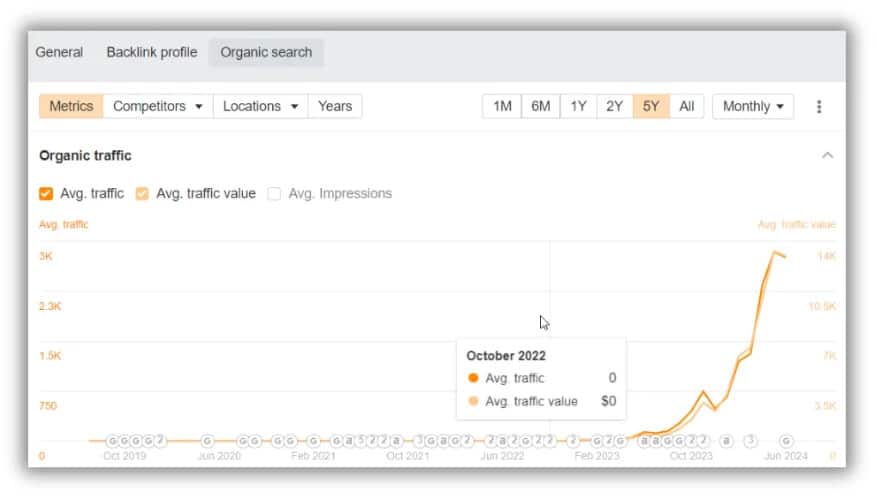
Task: Click the 10.5K right axis label
Action: pyautogui.click(x=822, y=306)
